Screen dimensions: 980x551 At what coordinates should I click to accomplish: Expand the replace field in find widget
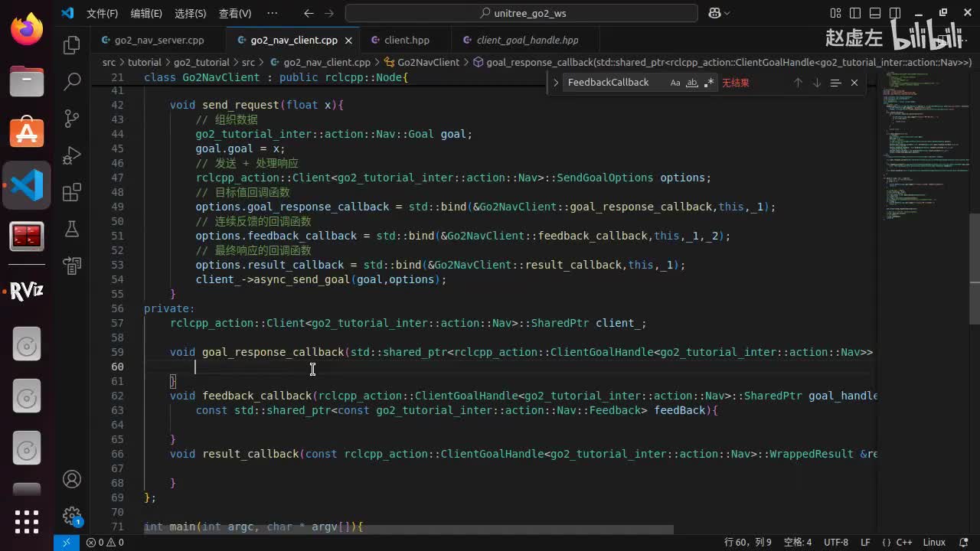click(557, 83)
